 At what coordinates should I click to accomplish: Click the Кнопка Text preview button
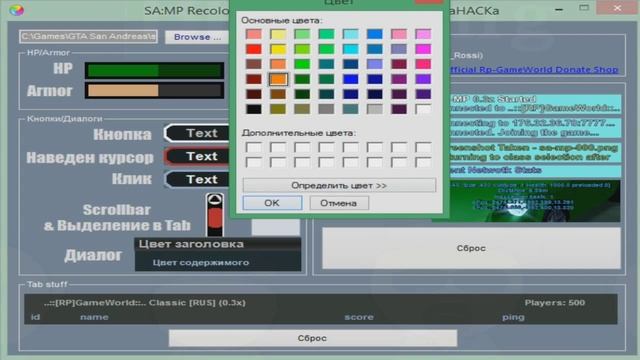197,133
